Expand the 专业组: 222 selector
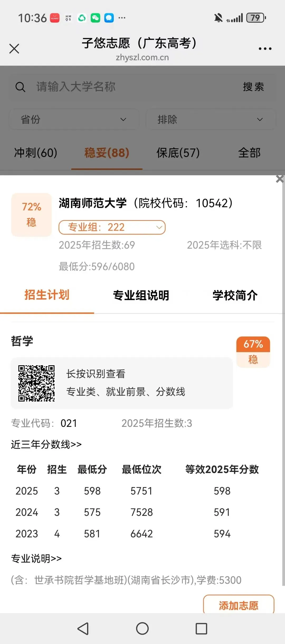Image resolution: width=285 pixels, height=644 pixels. coord(112,227)
